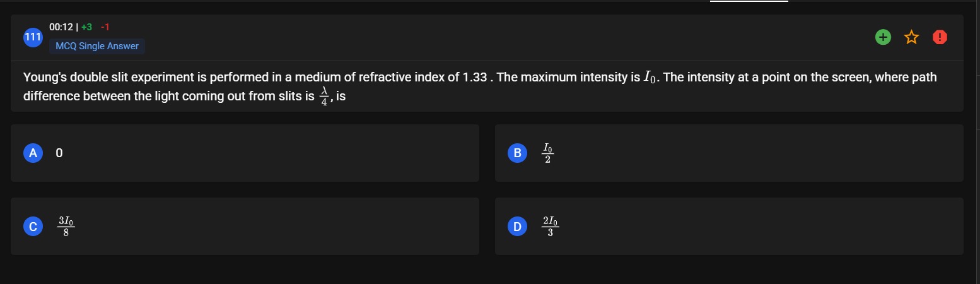This screenshot has height=284, width=980.
Task: Click the MCQ Single Answer tag
Action: tap(97, 46)
